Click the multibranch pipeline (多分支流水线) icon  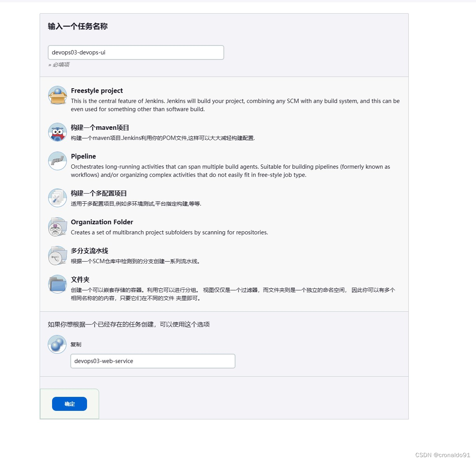click(58, 255)
